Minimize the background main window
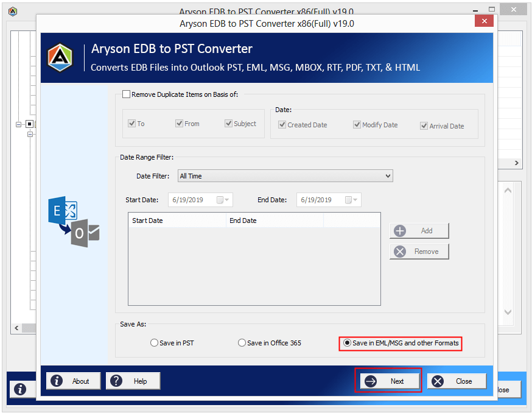 pos(475,10)
